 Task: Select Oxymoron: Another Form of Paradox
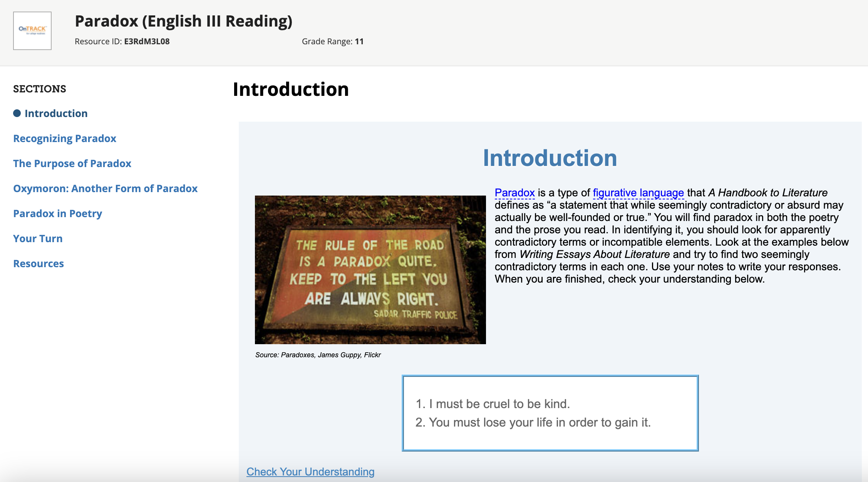105,188
